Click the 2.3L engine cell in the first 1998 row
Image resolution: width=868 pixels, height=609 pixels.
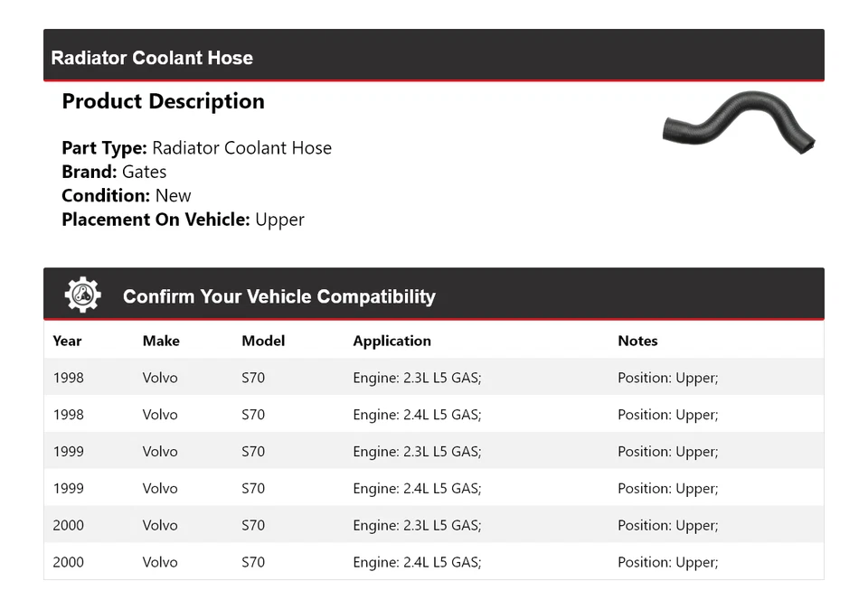(x=417, y=378)
